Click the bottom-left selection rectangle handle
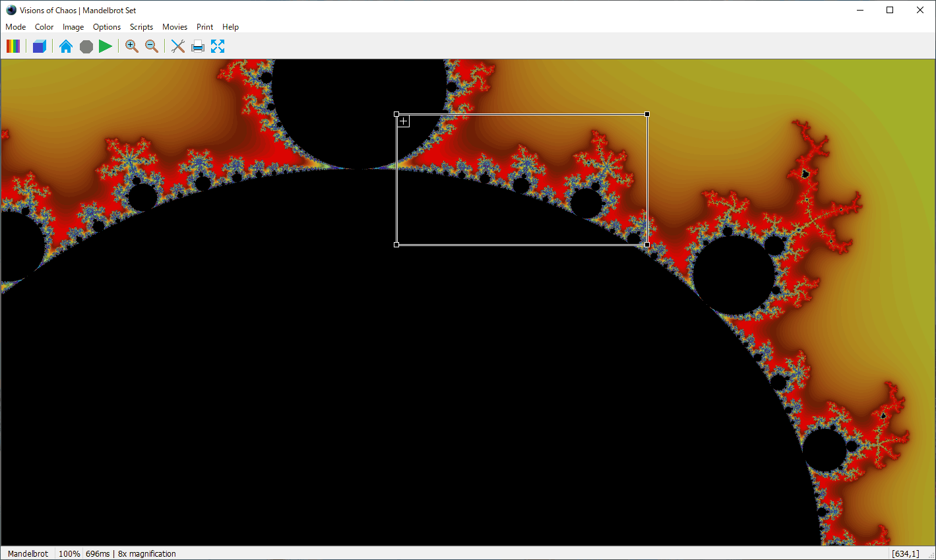The height and width of the screenshot is (560, 936). [x=396, y=245]
